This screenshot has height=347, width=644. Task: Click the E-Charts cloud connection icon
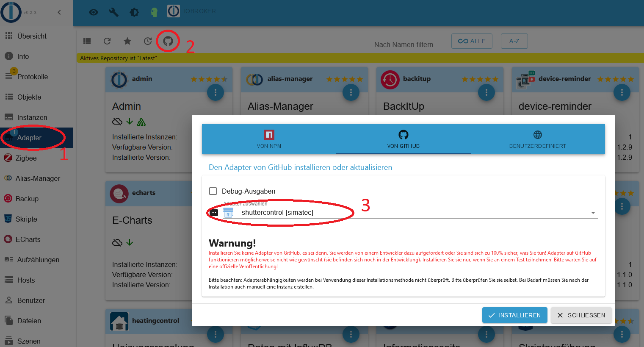point(117,242)
